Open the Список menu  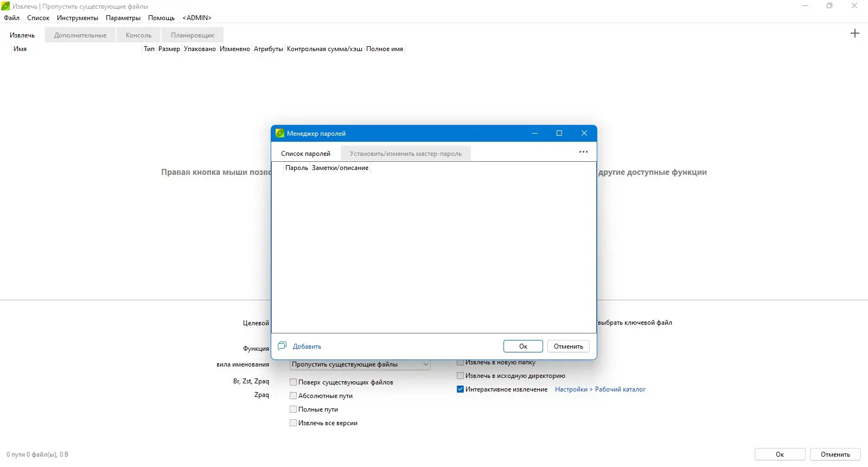point(38,18)
